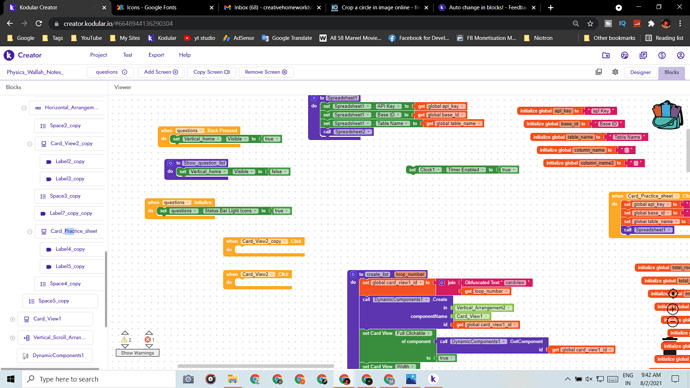
Task: Click the blocks trash can
Action: coord(669,346)
